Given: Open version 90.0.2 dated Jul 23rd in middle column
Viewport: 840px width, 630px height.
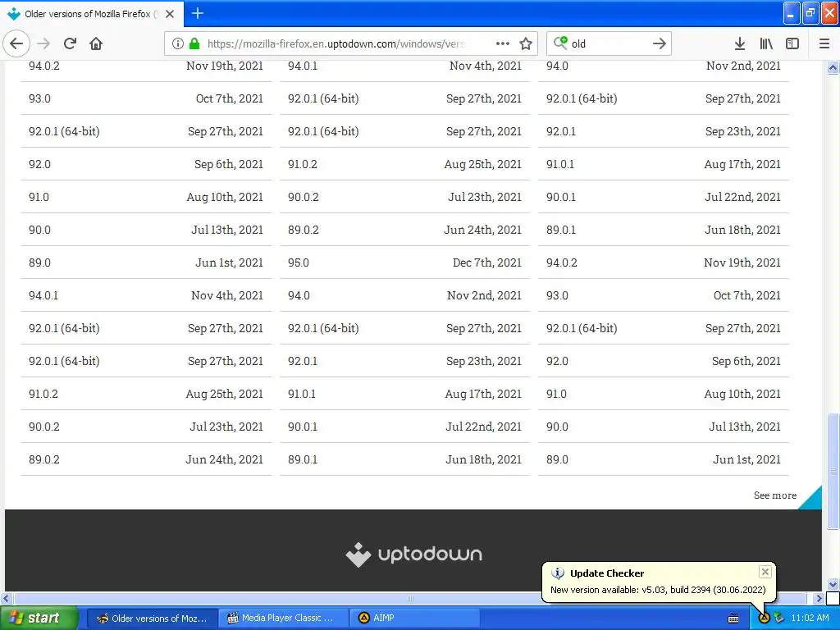Looking at the screenshot, I should click(x=404, y=197).
